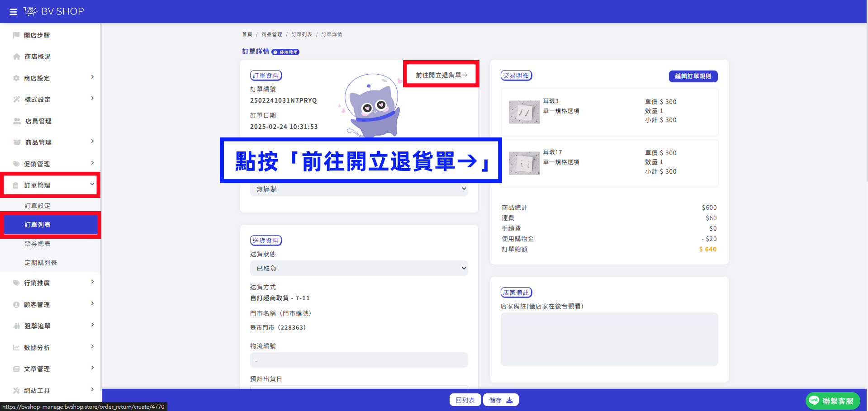
Task: Click the 使用教學 badge
Action: click(285, 52)
